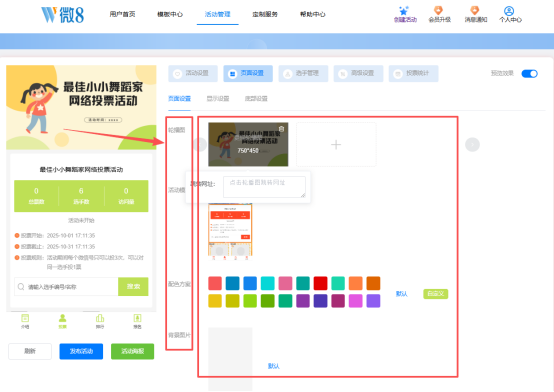Click the green 活动海报 button
The width and height of the screenshot is (554, 392).
(x=132, y=351)
